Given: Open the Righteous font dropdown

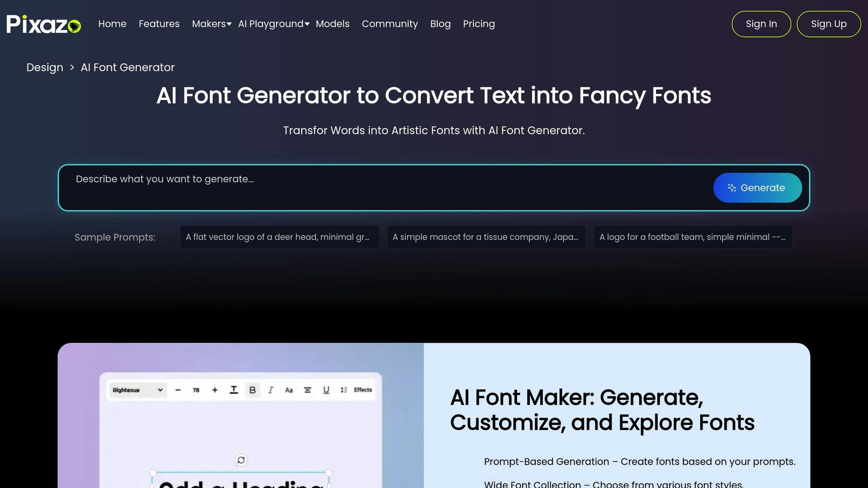Looking at the screenshot, I should [137, 390].
